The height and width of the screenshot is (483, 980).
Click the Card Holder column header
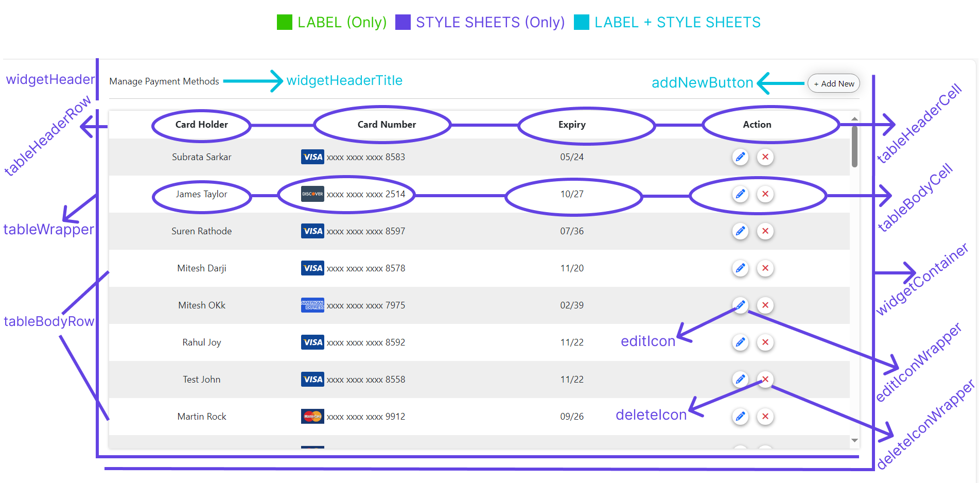coord(201,125)
